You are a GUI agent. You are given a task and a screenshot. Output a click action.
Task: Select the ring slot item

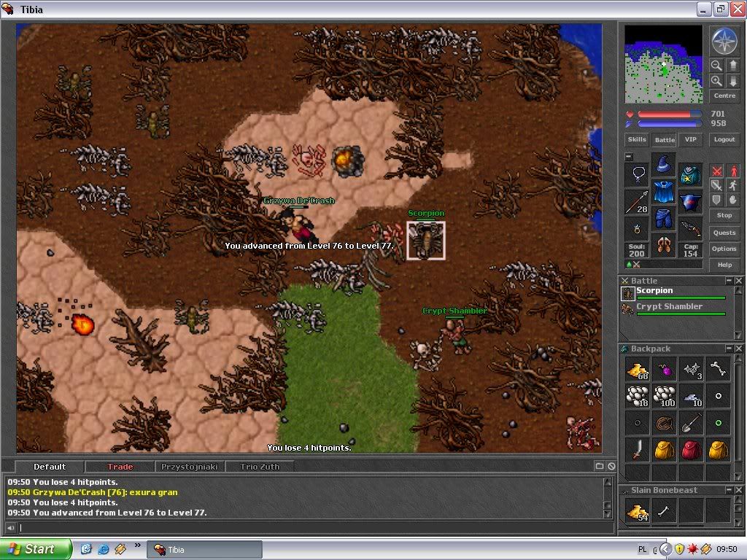click(x=638, y=229)
